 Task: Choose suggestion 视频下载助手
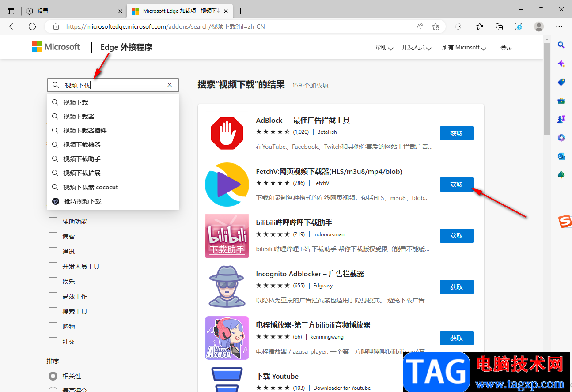(x=113, y=159)
